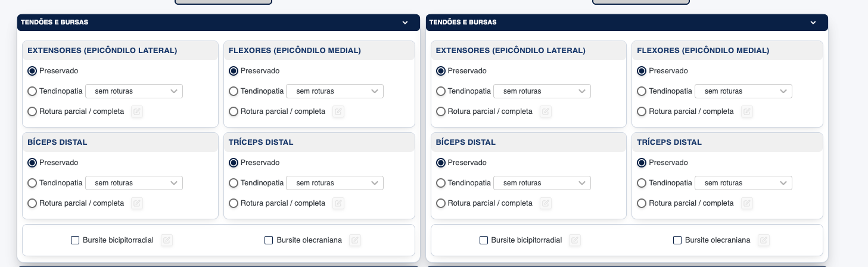868x267 pixels.
Task: Open edit icon for Extensores Rotura parcial, right panel
Action: tap(545, 111)
